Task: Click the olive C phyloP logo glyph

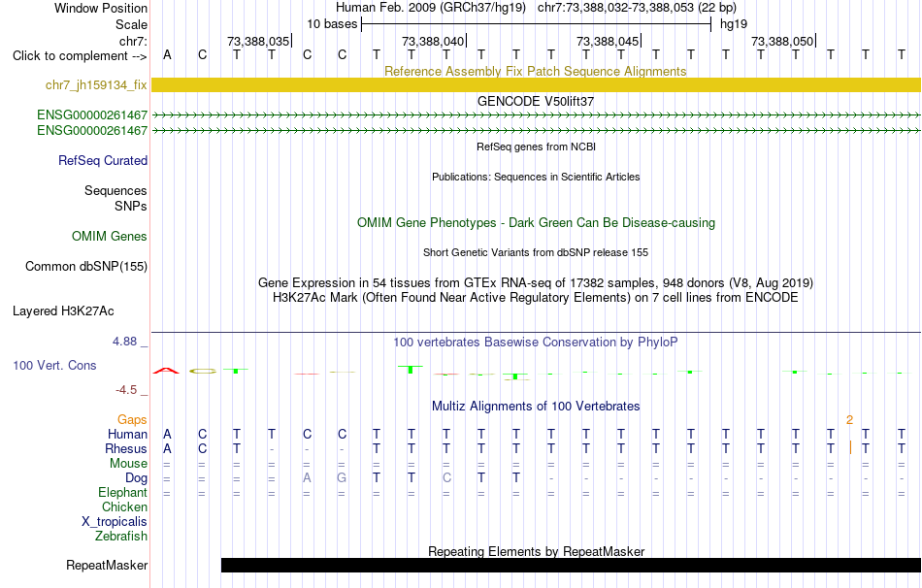Action: [x=203, y=371]
